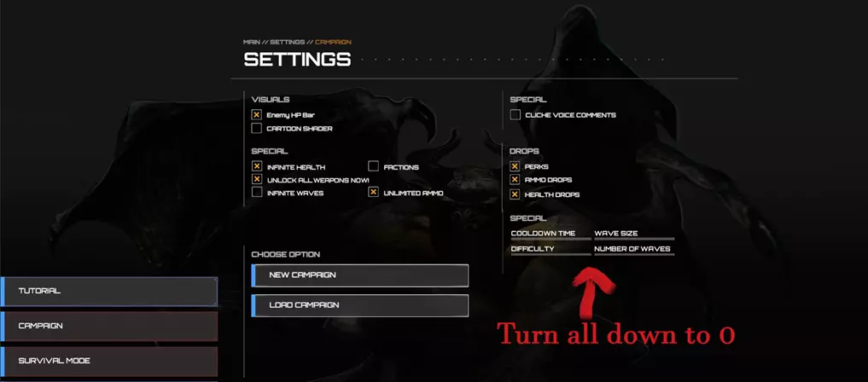The width and height of the screenshot is (868, 382).
Task: Toggle the Health Drops checkbox
Action: (515, 194)
